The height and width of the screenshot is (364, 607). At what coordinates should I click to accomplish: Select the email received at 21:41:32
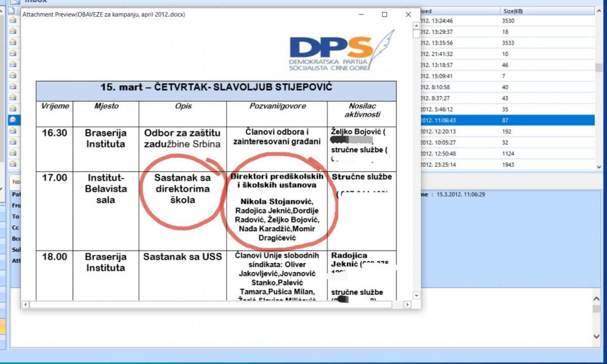pyautogui.click(x=506, y=54)
